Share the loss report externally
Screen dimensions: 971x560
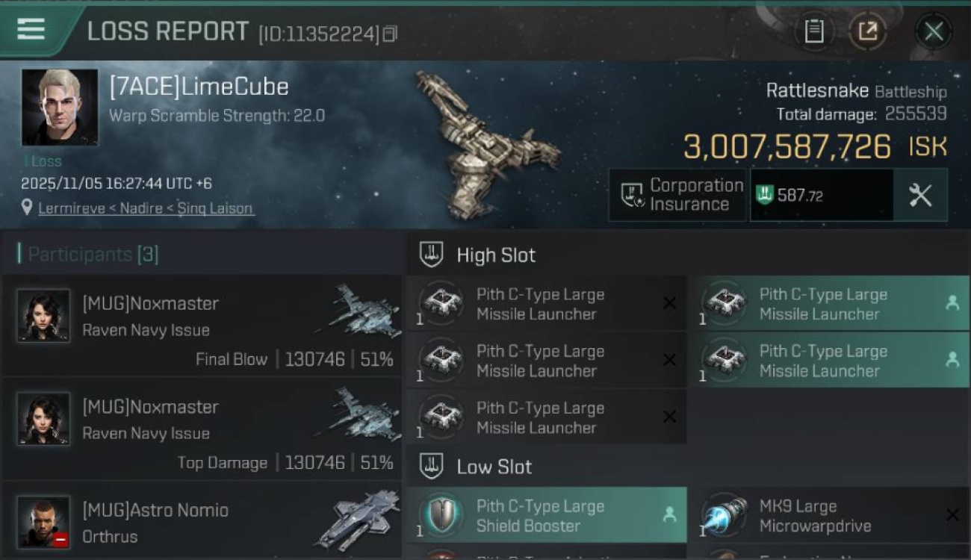coord(867,31)
